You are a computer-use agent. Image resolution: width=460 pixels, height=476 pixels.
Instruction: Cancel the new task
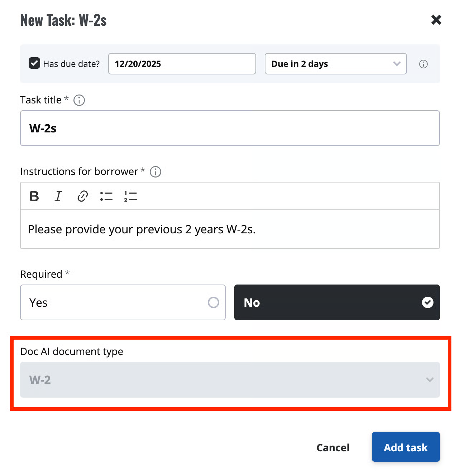click(333, 447)
